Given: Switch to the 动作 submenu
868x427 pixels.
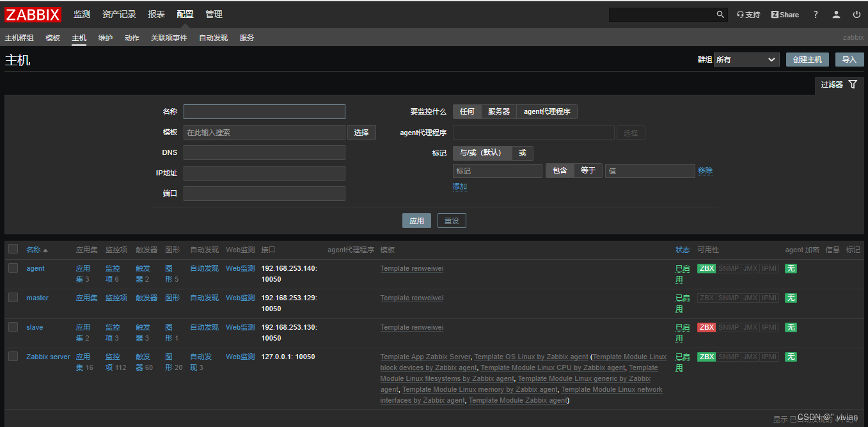Looking at the screenshot, I should (132, 38).
